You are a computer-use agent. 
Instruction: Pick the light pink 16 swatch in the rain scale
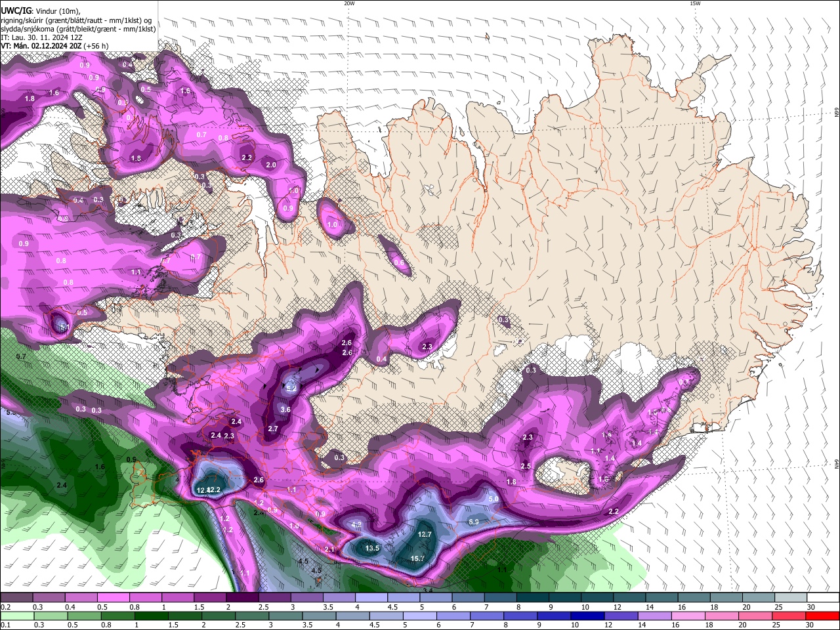tap(688, 616)
